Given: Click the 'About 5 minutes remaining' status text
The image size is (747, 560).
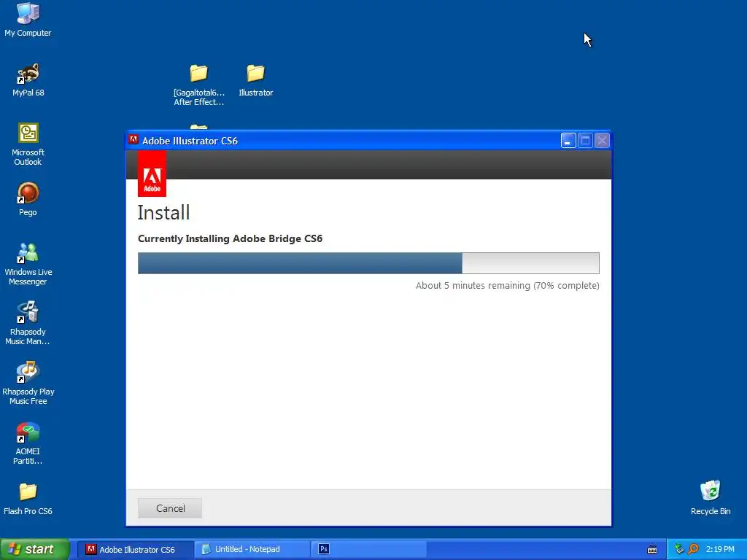Looking at the screenshot, I should tap(508, 286).
